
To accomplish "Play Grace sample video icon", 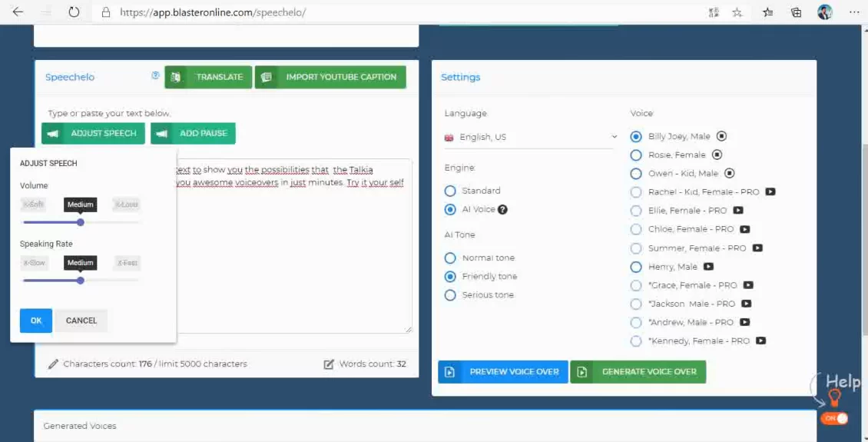I will (748, 285).
